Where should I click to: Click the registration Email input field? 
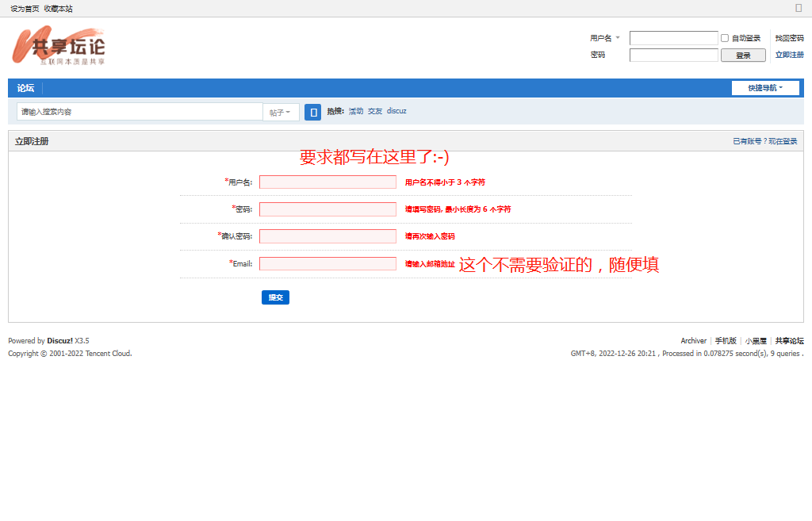(327, 263)
